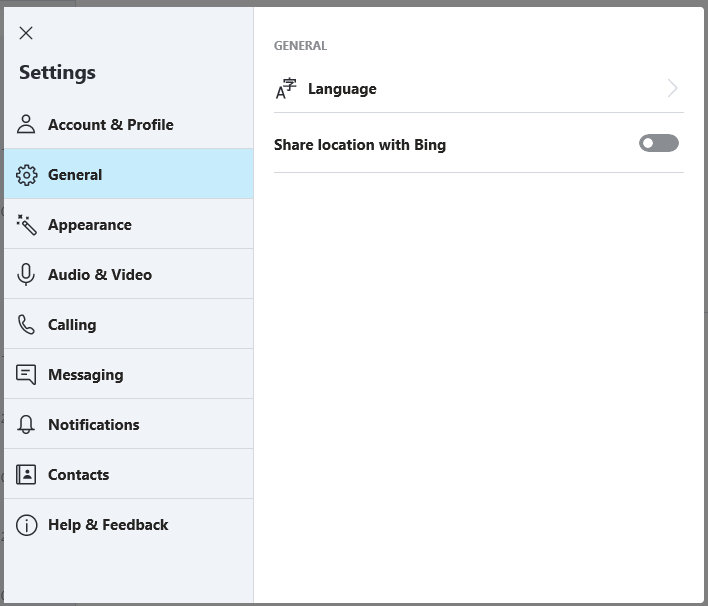Go to Audio & Video settings
The width and height of the screenshot is (708, 606).
(x=129, y=275)
